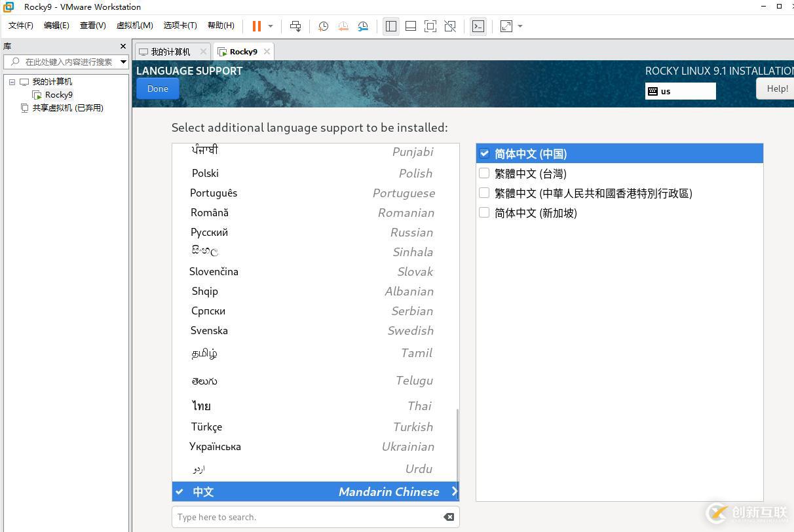
Task: Open the dropdown arrow beside the pause button
Action: 271,26
